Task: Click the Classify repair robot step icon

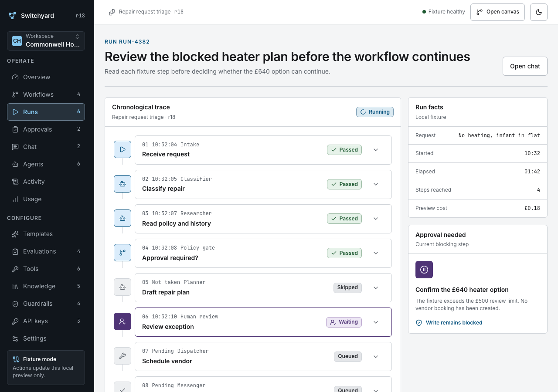Action: (122, 184)
